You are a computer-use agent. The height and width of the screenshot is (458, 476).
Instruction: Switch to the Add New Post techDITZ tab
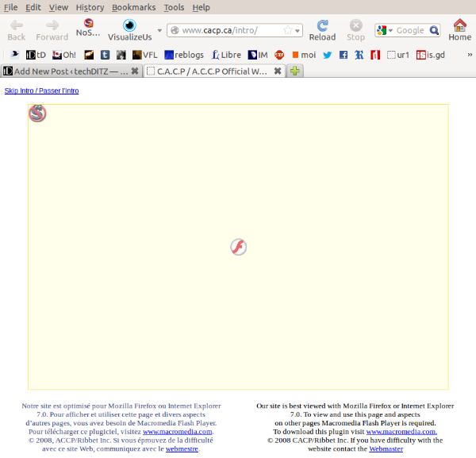tap(71, 71)
